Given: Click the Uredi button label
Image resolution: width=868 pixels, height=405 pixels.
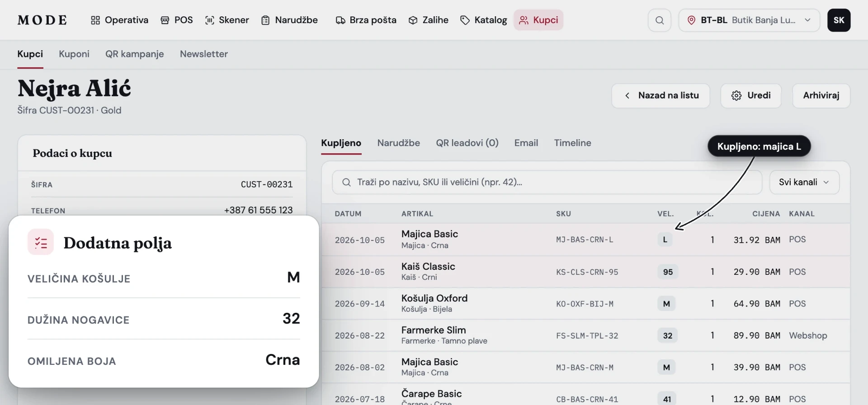Looking at the screenshot, I should coord(759,95).
